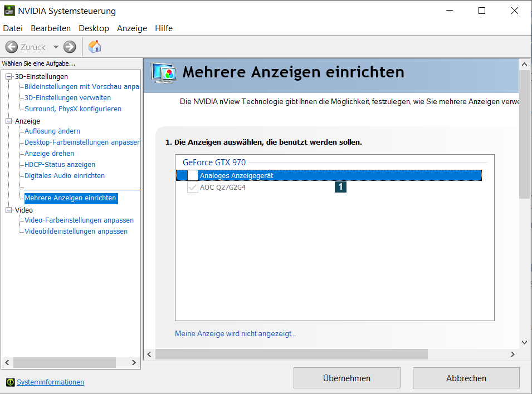Open Bildeinstellungen mit Vorschau anpassen
This screenshot has width=532, height=394.
pyautogui.click(x=82, y=86)
